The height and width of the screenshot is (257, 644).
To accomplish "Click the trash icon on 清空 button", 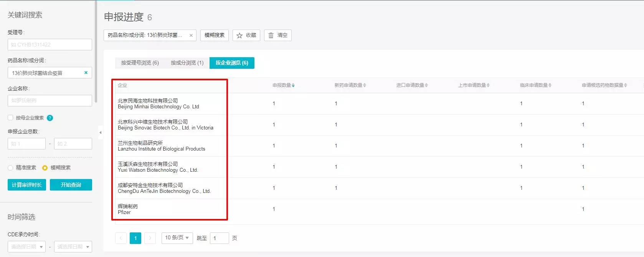I will point(271,35).
